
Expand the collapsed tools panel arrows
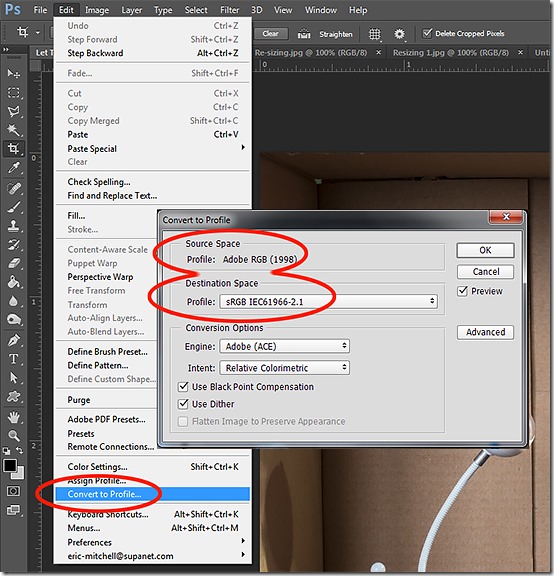[6, 49]
